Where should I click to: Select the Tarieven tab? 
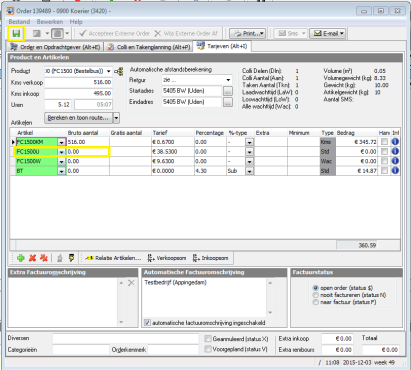(x=222, y=46)
